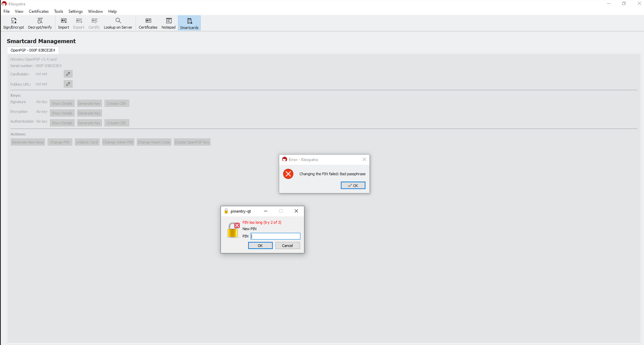Open the Sign/Encrypt tool
This screenshot has height=345, width=644.
point(13,23)
